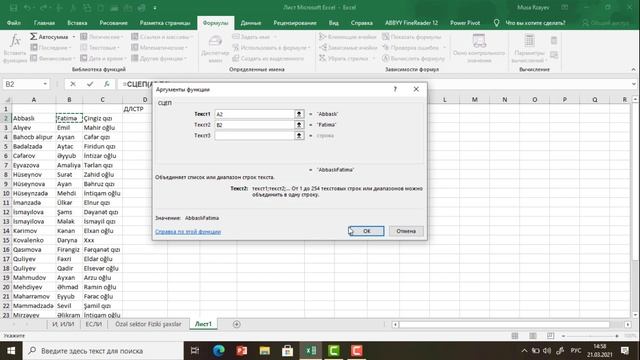This screenshot has width=640, height=360.
Task: Open the Другие функции dropdown
Action: (158, 58)
